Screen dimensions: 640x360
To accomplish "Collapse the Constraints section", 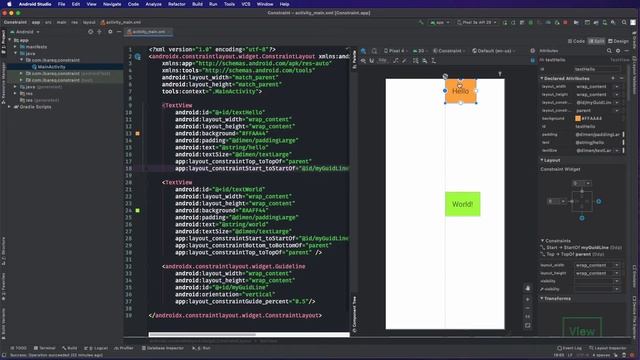I will point(542,241).
